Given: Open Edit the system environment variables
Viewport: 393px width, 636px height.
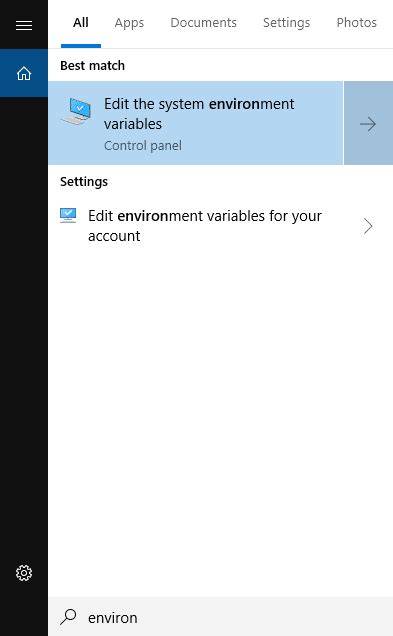Looking at the screenshot, I should pyautogui.click(x=196, y=123).
